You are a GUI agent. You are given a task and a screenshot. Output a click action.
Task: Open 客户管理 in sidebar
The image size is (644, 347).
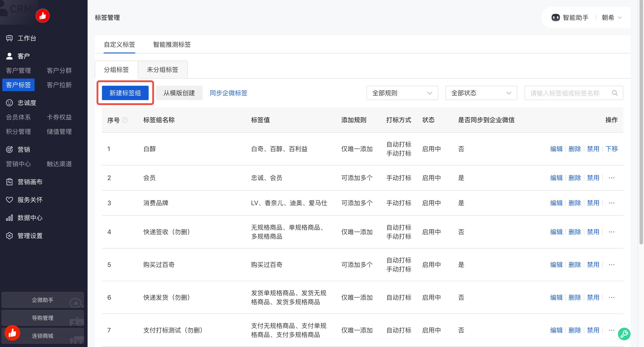tap(18, 70)
